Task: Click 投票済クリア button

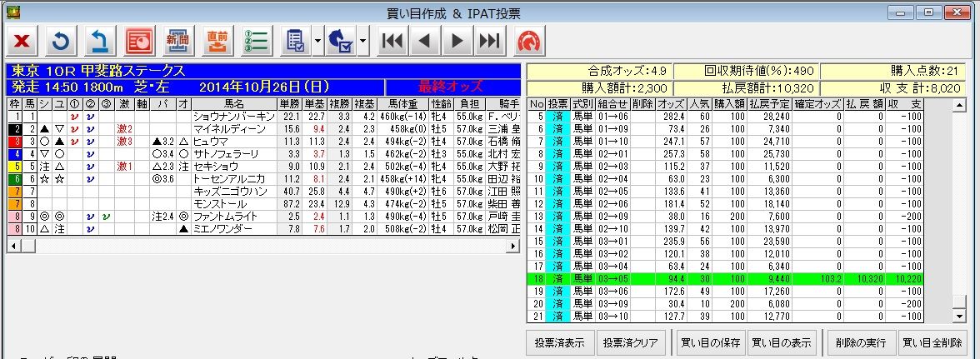Action: [631, 343]
